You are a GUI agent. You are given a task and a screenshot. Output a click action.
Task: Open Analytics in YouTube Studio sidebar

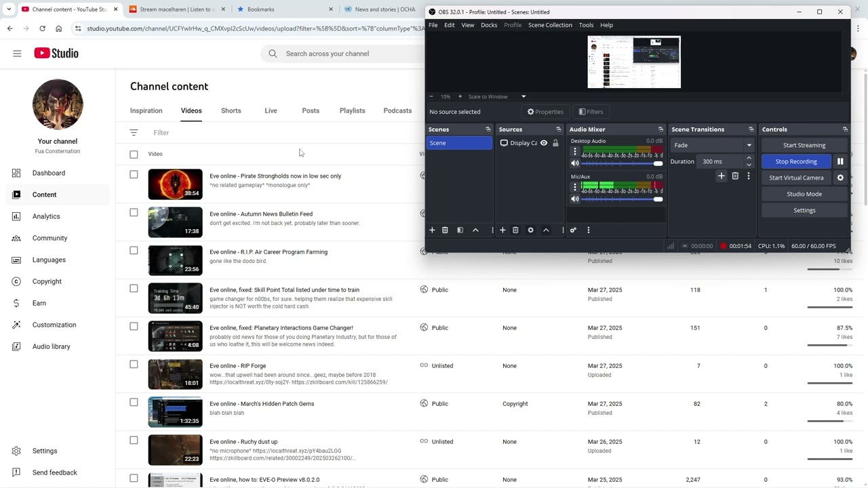[46, 216]
